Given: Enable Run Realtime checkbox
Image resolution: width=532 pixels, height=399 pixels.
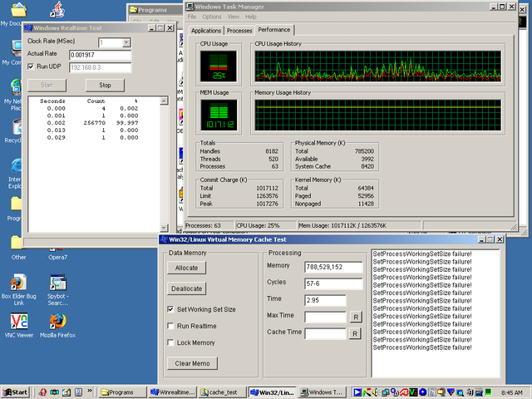Looking at the screenshot, I should coord(170,326).
